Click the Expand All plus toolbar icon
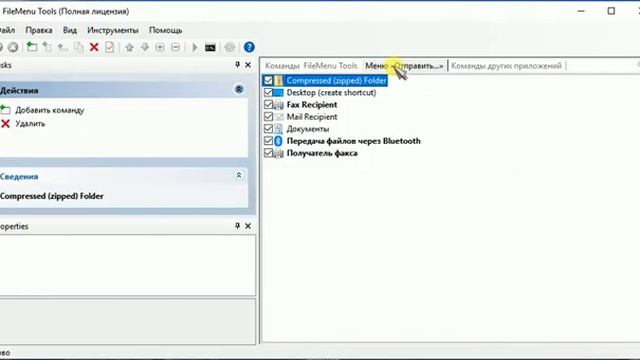 tap(160, 47)
